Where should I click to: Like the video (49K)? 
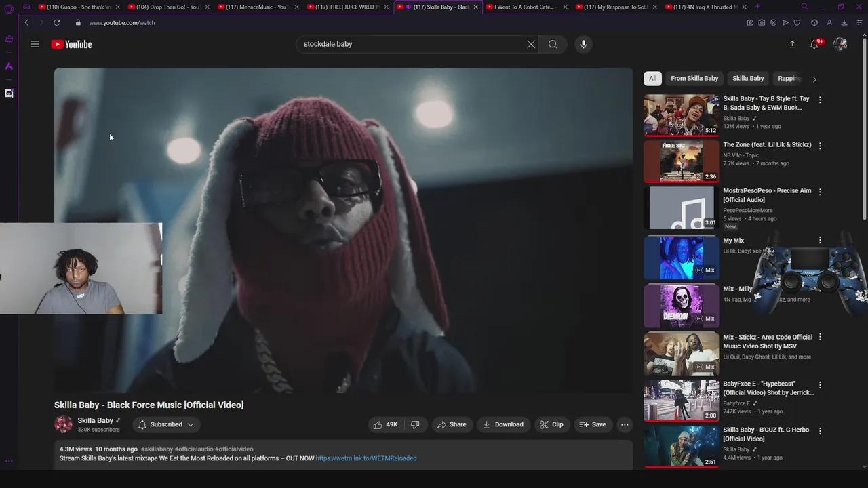click(x=385, y=424)
